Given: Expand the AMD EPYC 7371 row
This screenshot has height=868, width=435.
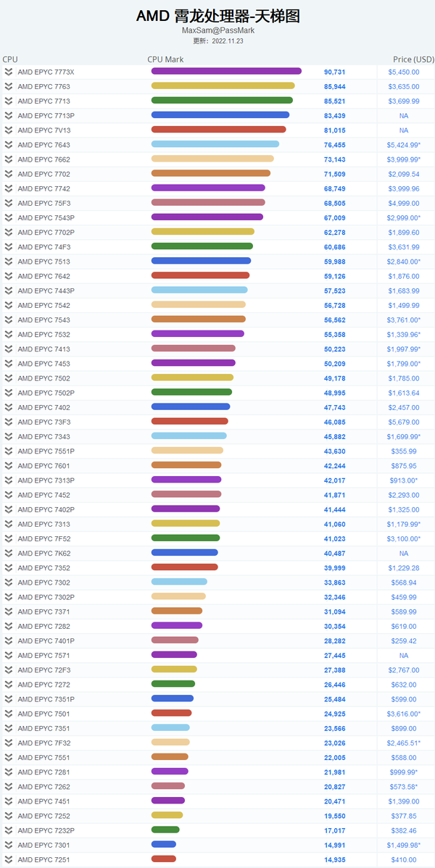Looking at the screenshot, I should pyautogui.click(x=8, y=612).
